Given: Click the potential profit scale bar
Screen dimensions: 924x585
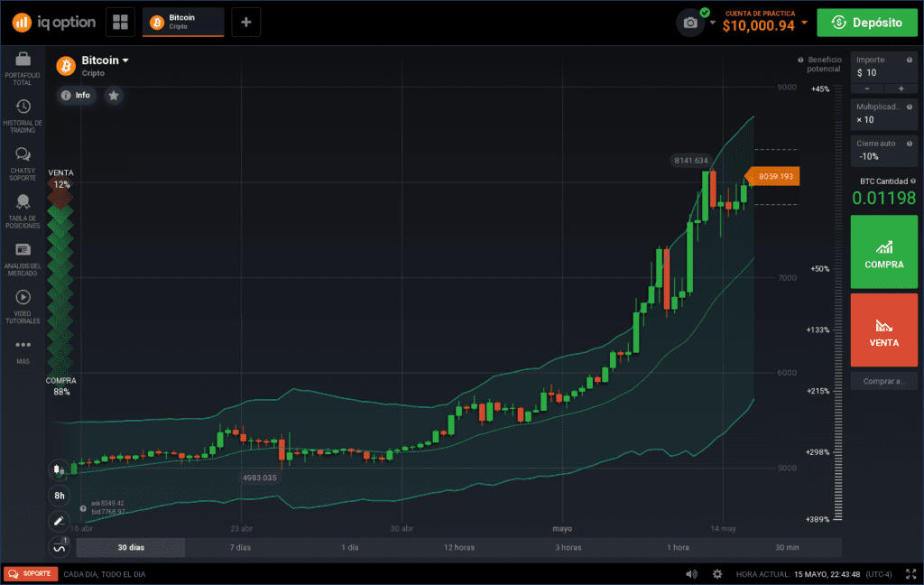Looking at the screenshot, I should click(837, 303).
